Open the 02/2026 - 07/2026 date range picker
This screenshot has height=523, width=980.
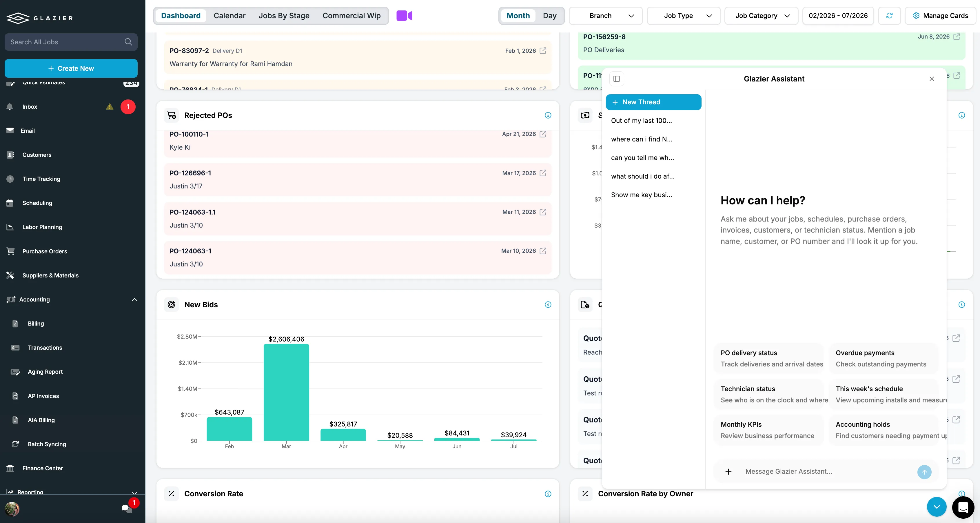pos(838,16)
